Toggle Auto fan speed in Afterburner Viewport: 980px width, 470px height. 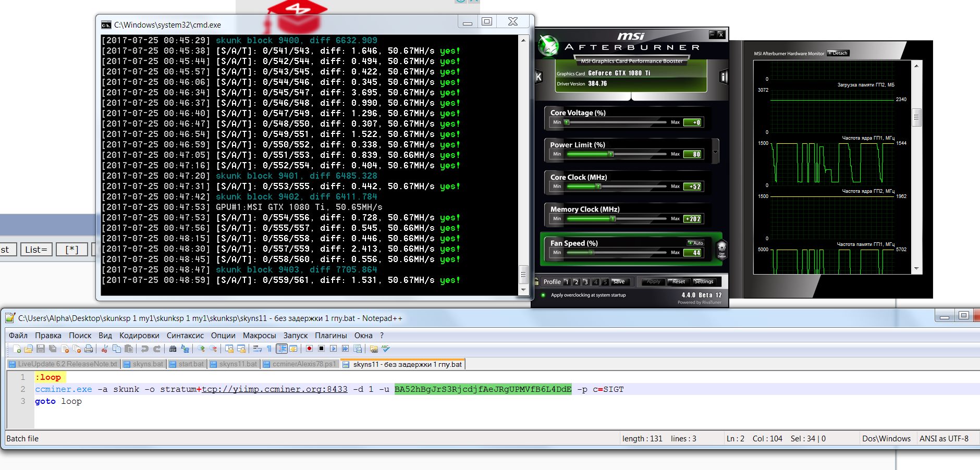click(696, 243)
